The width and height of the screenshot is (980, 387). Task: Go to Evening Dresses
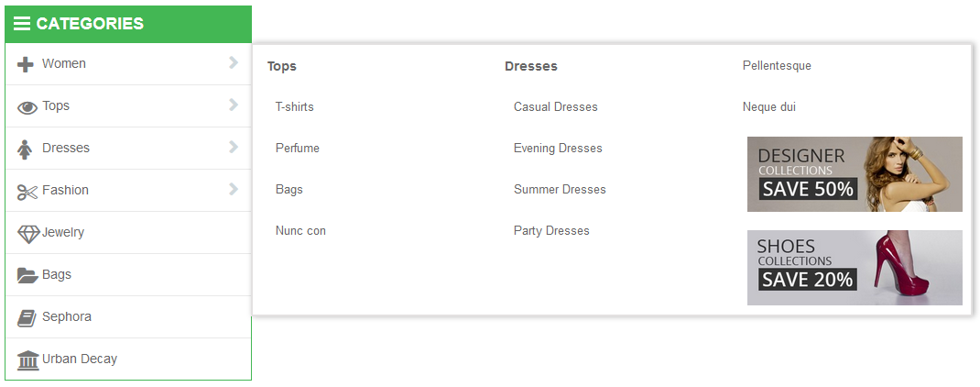pos(558,149)
